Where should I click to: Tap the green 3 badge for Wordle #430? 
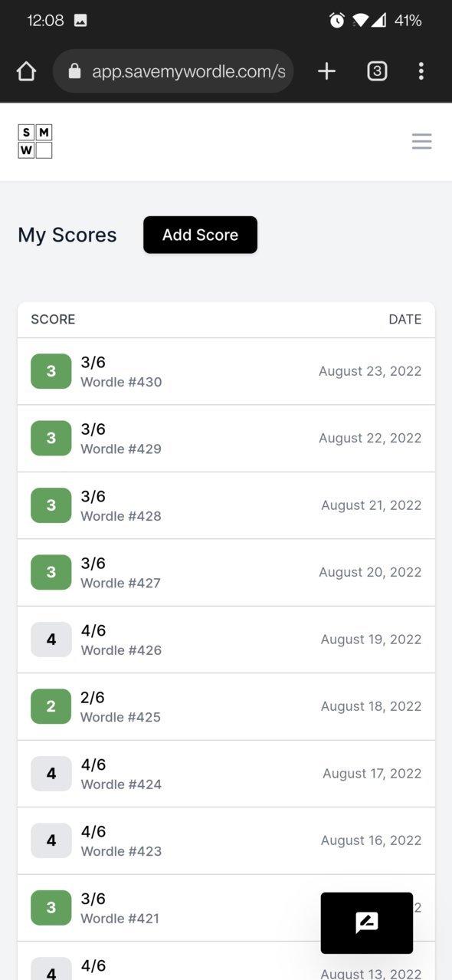(x=51, y=371)
